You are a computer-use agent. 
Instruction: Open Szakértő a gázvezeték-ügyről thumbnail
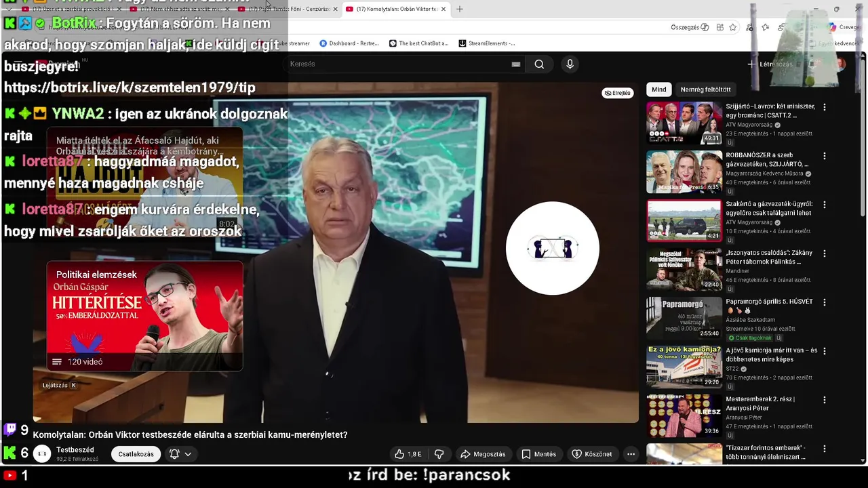coord(684,220)
